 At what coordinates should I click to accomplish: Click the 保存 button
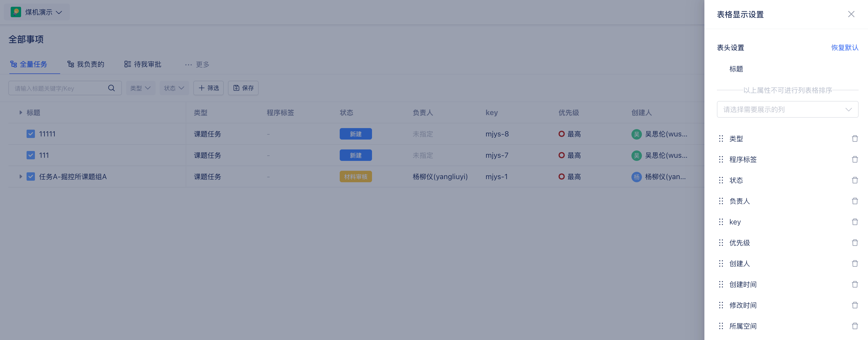point(243,88)
